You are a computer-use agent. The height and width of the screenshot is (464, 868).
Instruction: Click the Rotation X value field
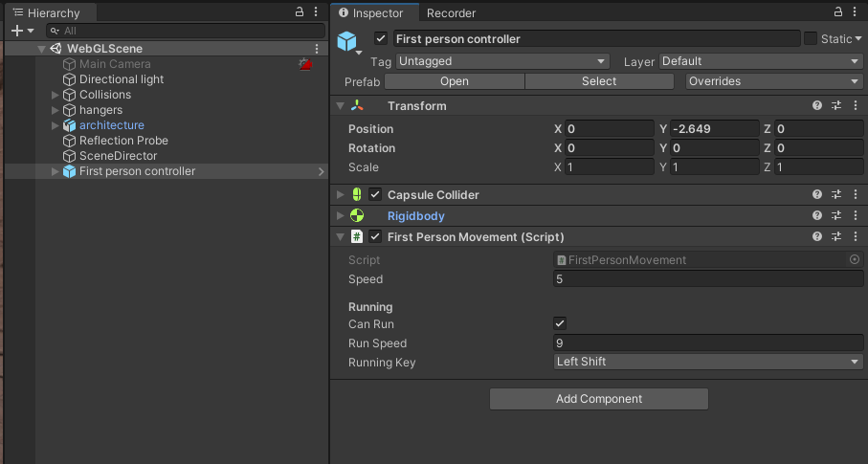(x=609, y=148)
